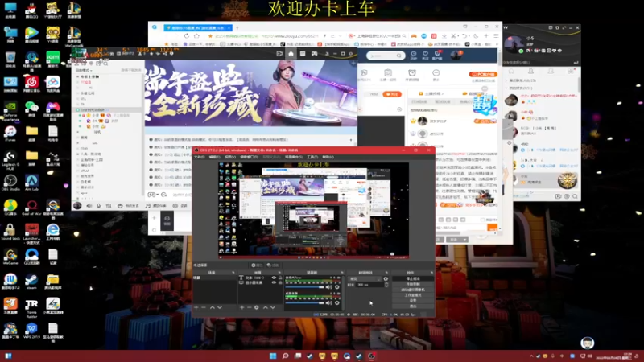Click the Properties button above OBS scenes panel

257,265
